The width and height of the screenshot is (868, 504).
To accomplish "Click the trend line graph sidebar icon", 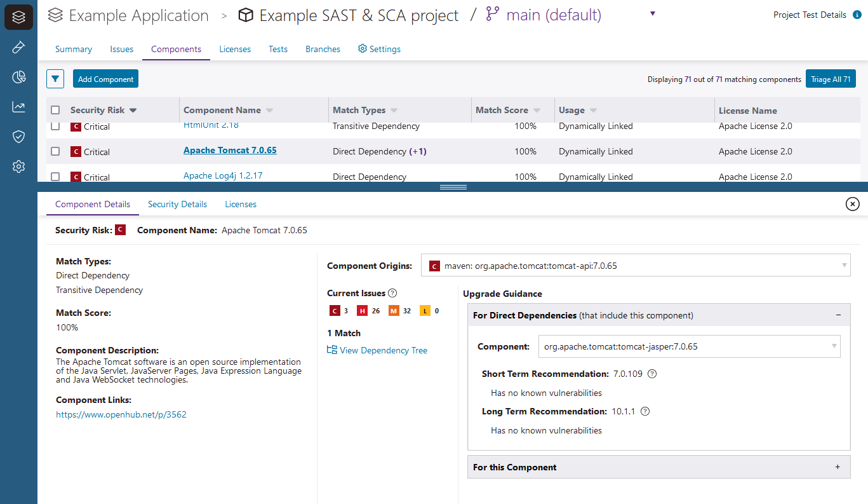I will [18, 107].
